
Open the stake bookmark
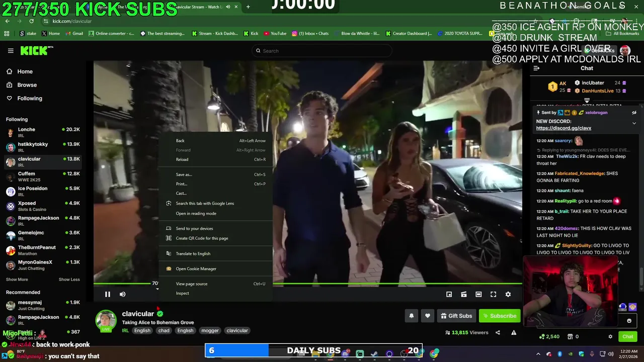click(28, 34)
